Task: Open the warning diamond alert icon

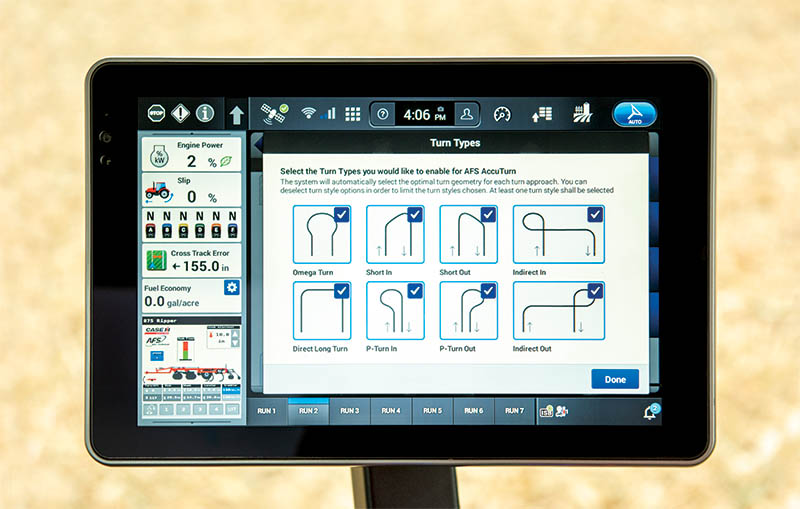Action: [180, 114]
